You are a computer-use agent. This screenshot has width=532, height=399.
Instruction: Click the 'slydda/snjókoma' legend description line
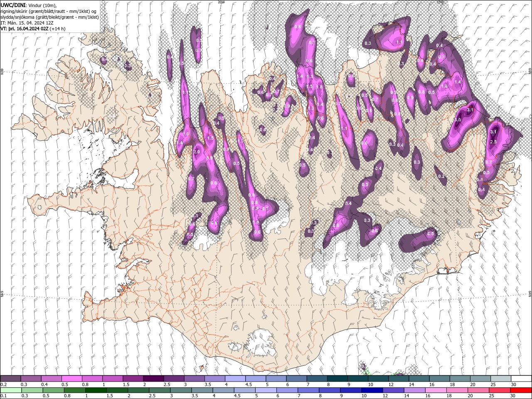pos(49,17)
